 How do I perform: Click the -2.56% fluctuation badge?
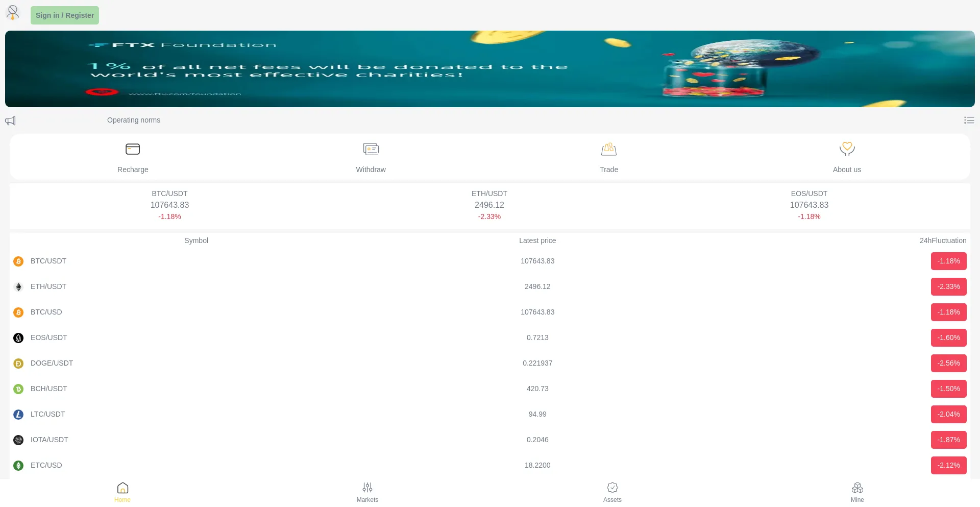pos(948,363)
